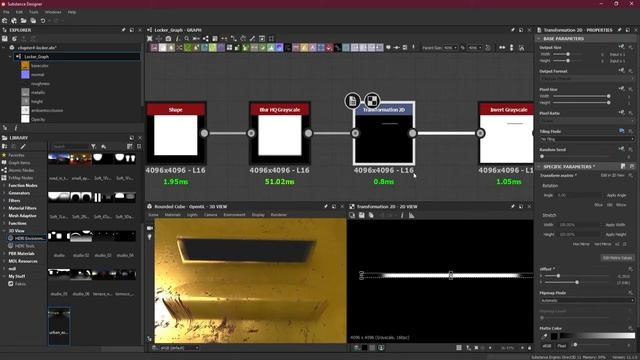
Task: Toggle the Tiling Mode inheritance button
Action: click(621, 131)
